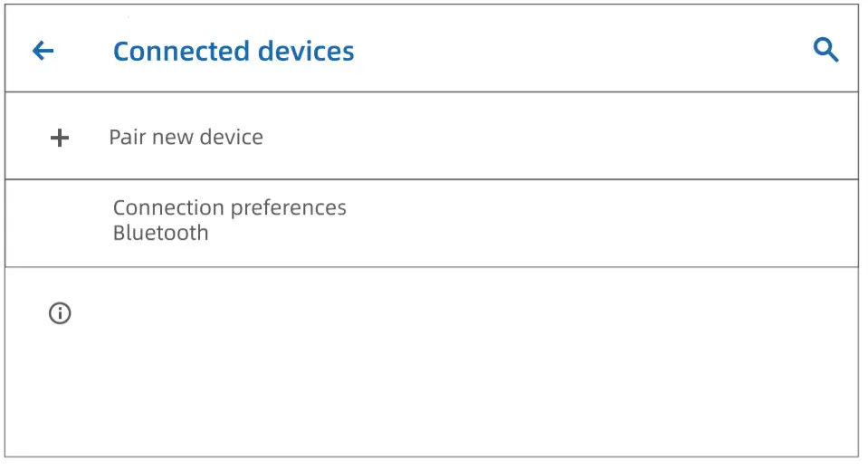Click the plus icon beside Pair new device
Image resolution: width=868 pixels, height=470 pixels.
[59, 138]
